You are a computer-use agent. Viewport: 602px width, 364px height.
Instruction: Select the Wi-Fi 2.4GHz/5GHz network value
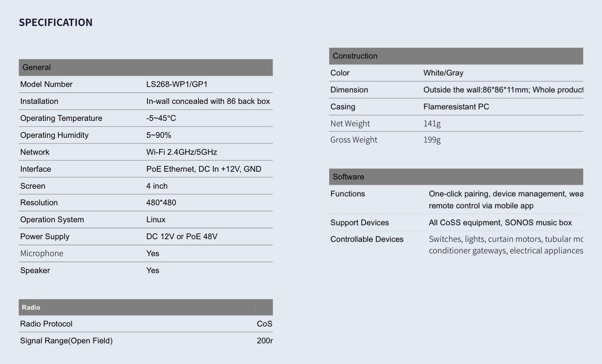(x=182, y=152)
